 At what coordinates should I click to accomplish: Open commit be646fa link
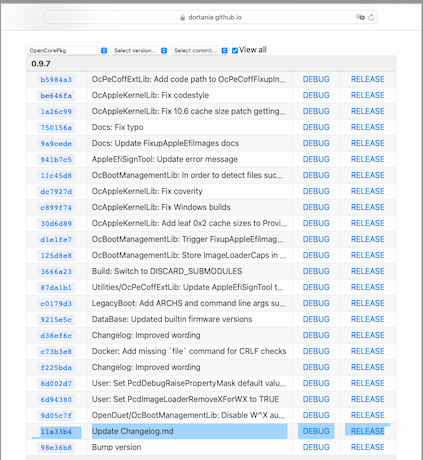pyautogui.click(x=56, y=96)
